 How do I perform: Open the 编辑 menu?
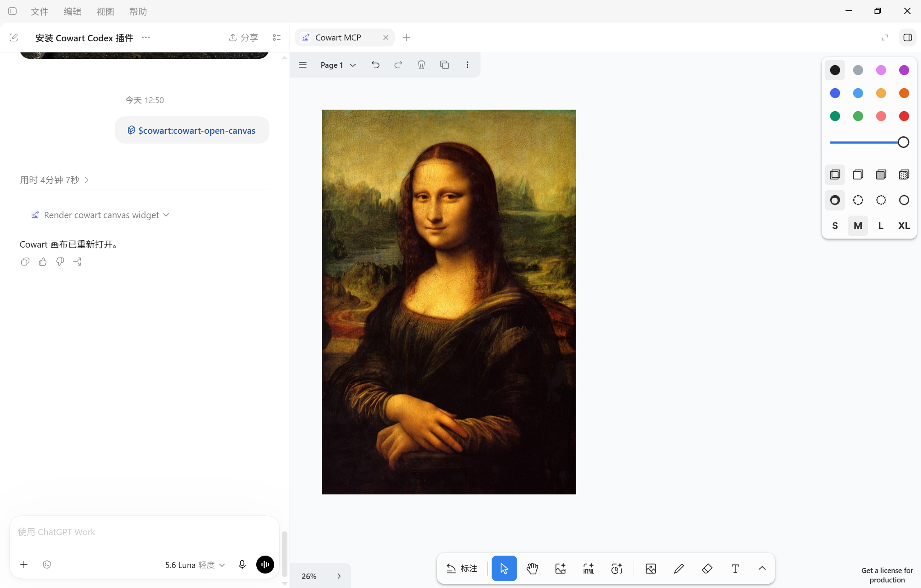point(72,12)
